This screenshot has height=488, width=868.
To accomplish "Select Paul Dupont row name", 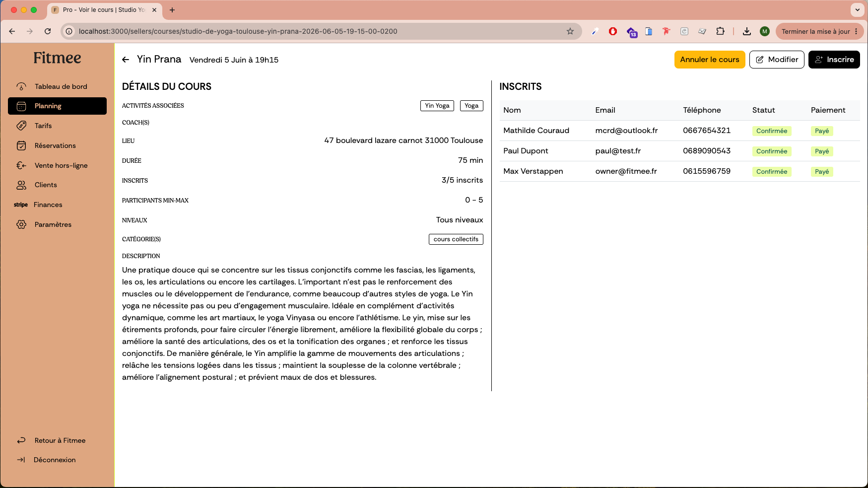I will click(526, 151).
